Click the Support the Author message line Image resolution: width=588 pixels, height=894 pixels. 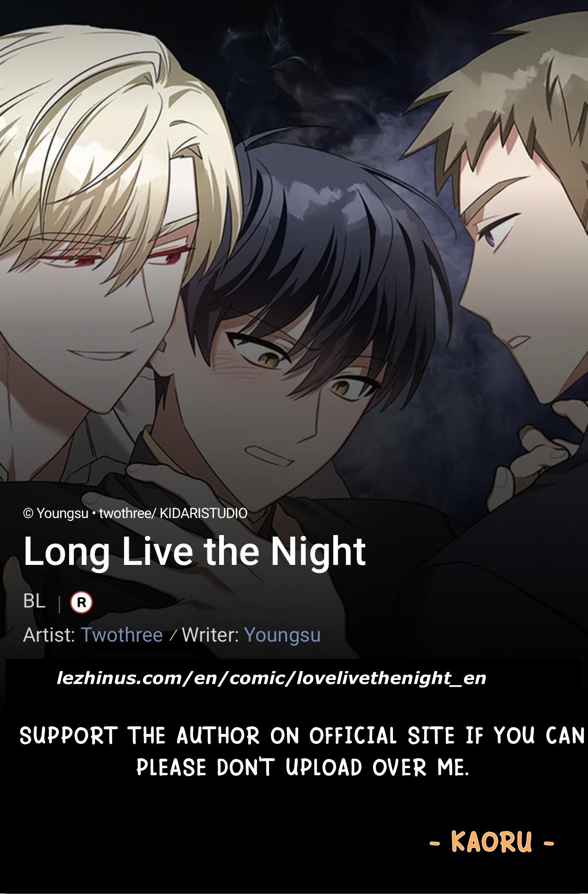[x=302, y=736]
